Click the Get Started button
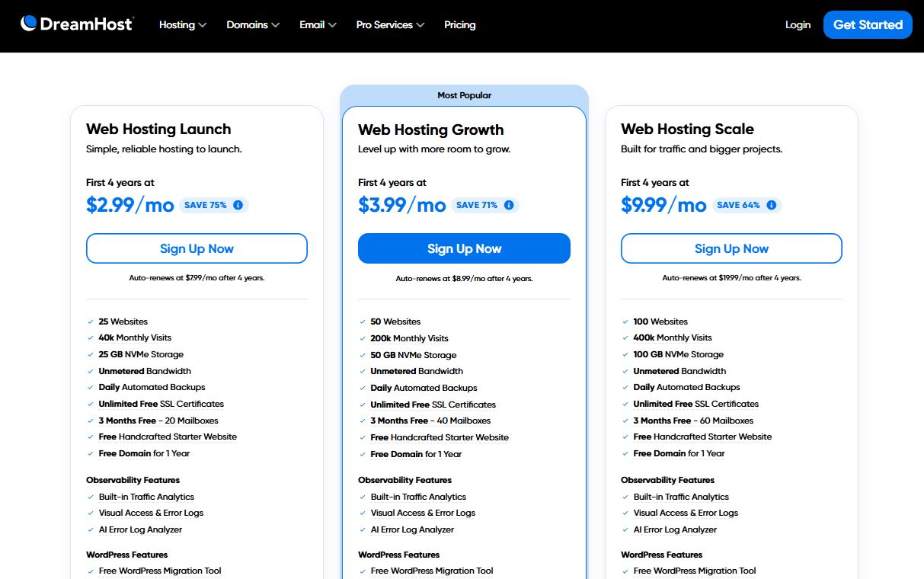This screenshot has width=924, height=579. coord(868,24)
